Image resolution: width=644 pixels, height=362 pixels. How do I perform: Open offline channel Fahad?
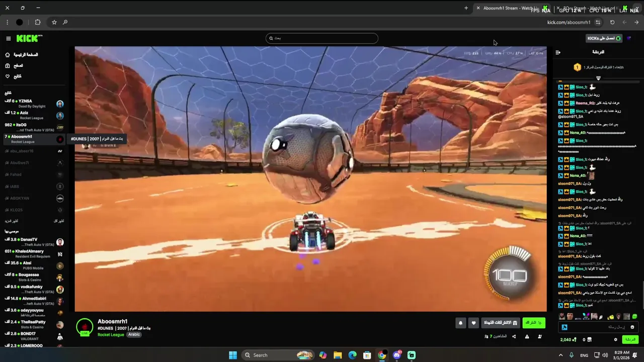pyautogui.click(x=33, y=174)
